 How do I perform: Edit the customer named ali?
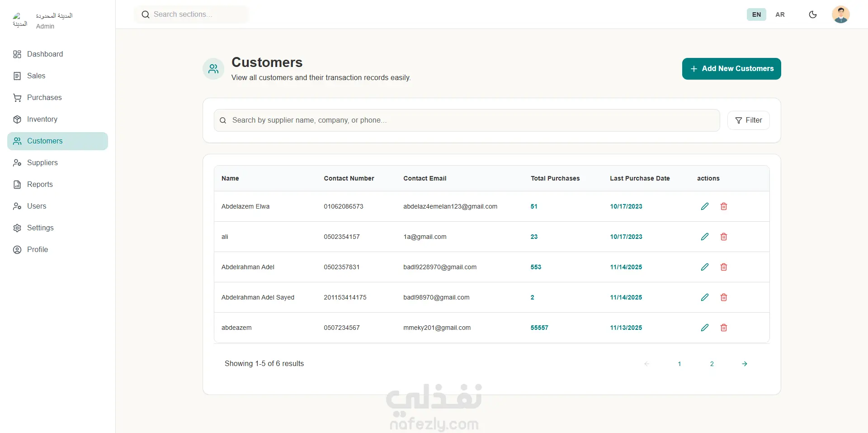pos(704,237)
